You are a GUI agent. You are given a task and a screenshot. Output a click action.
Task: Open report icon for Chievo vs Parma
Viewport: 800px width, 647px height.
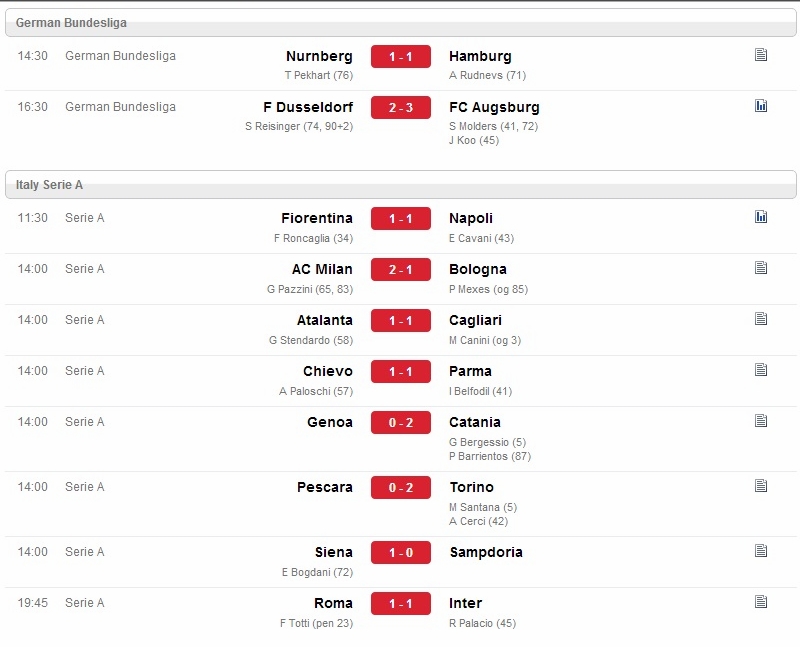(x=761, y=370)
